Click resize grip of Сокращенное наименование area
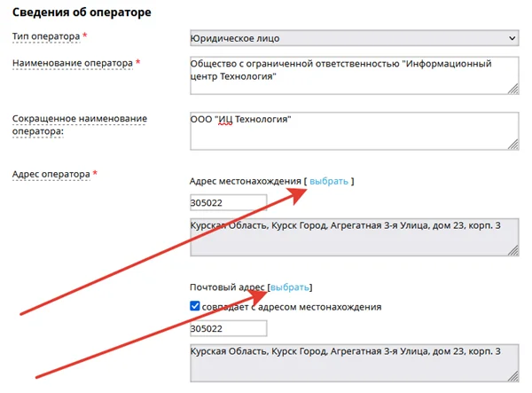Screen dimensions: 532x393 pos(513,145)
